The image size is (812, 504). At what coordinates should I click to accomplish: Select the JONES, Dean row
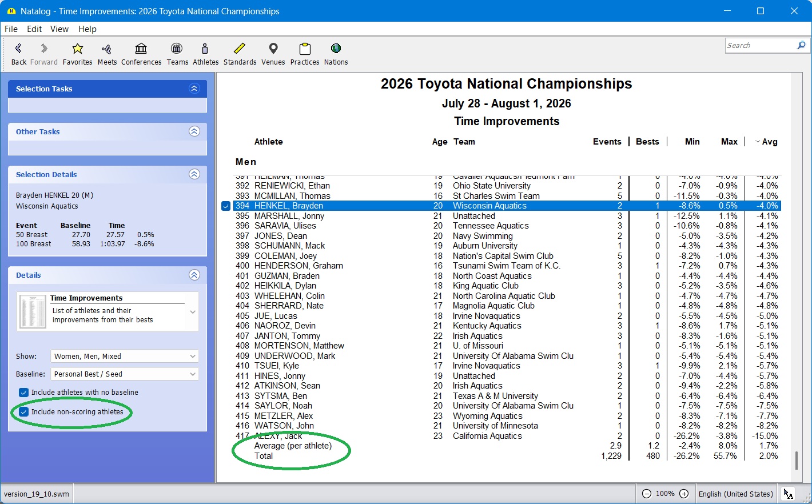(x=507, y=236)
